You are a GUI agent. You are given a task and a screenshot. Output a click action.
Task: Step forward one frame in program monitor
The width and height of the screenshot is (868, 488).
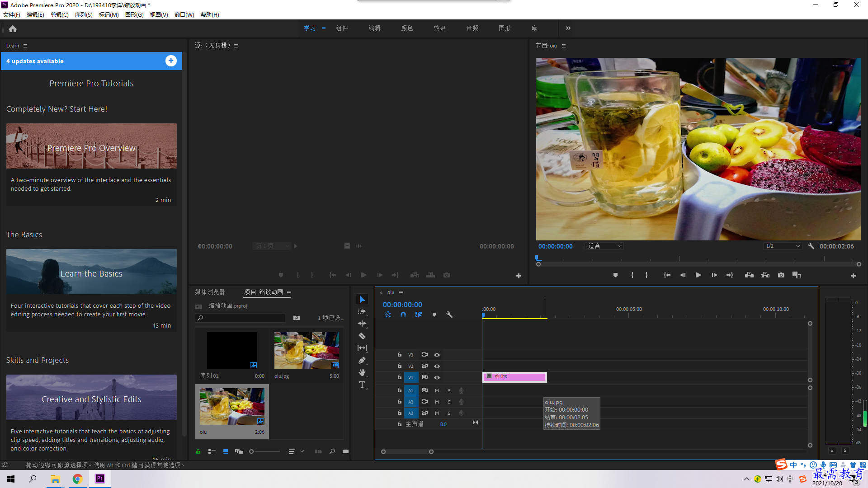[714, 275]
